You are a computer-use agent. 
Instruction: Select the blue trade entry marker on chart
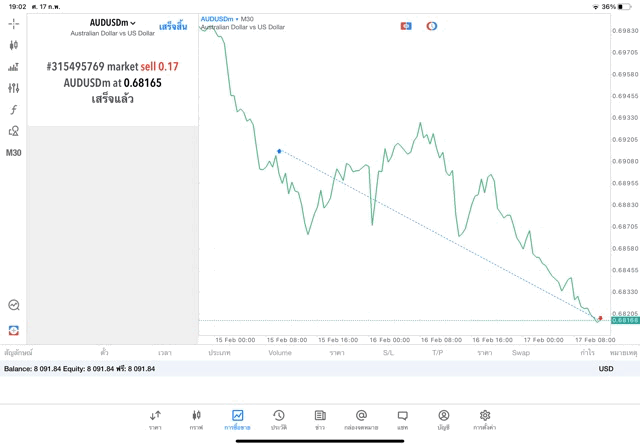279,151
